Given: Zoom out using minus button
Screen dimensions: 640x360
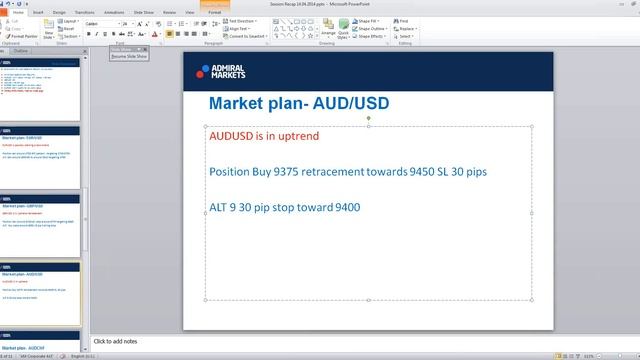Looking at the screenshot, I should click(x=599, y=356).
